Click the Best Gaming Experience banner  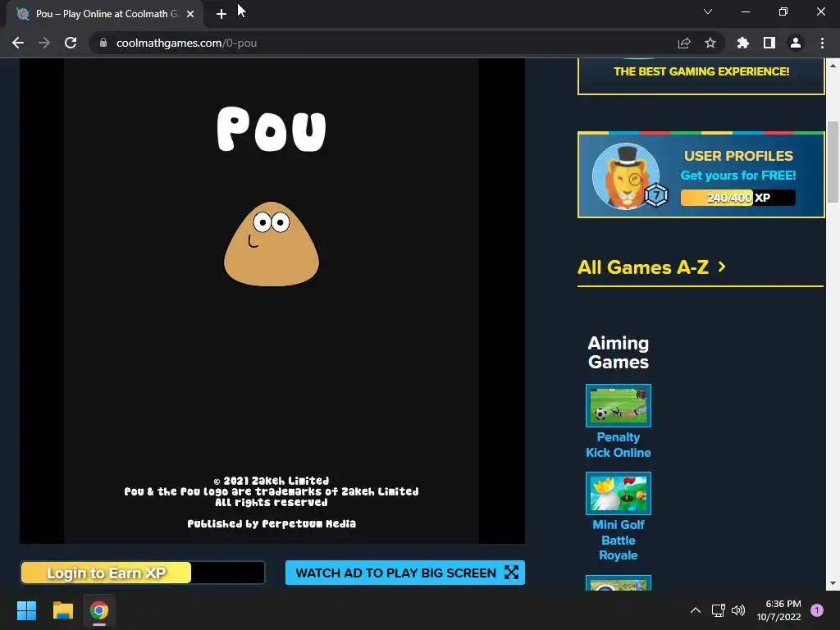pos(701,75)
